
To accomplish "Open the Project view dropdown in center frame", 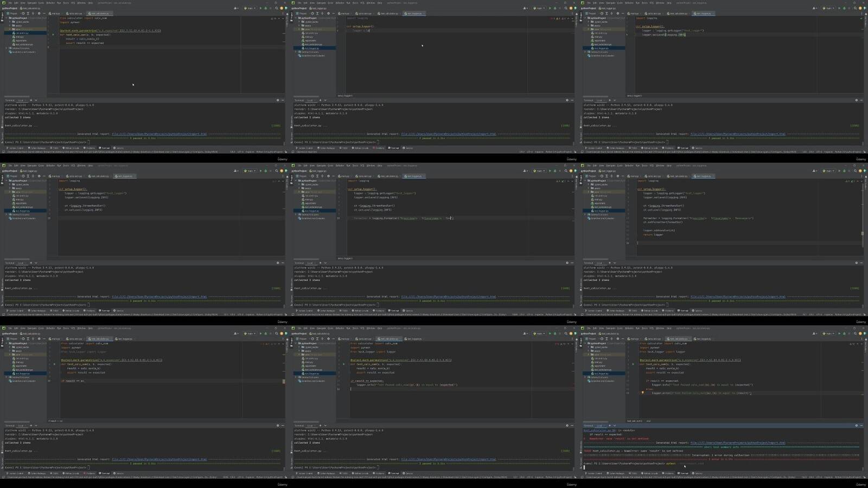I will [303, 176].
